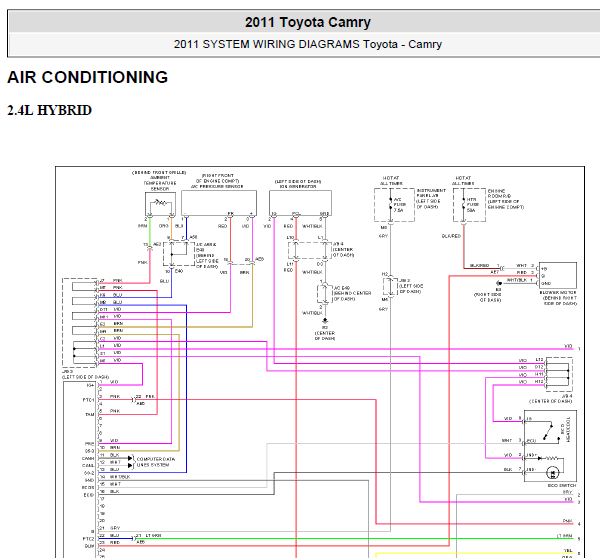Click the ECO switch contact symbol
600x558 pixels.
coord(549,433)
